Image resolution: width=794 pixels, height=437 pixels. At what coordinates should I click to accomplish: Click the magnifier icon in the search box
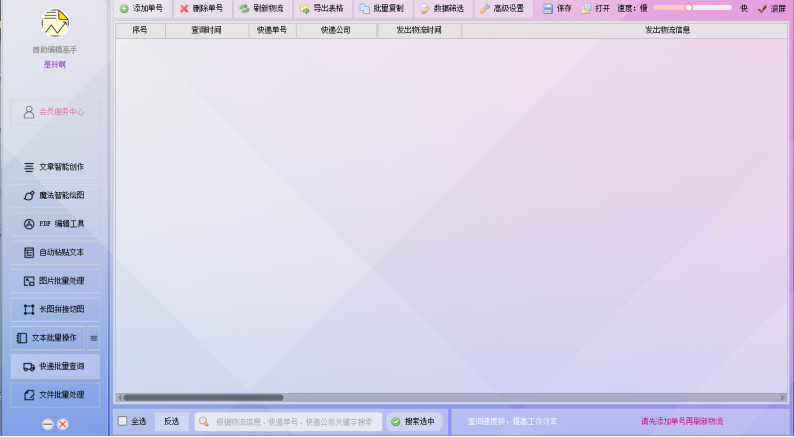point(204,421)
